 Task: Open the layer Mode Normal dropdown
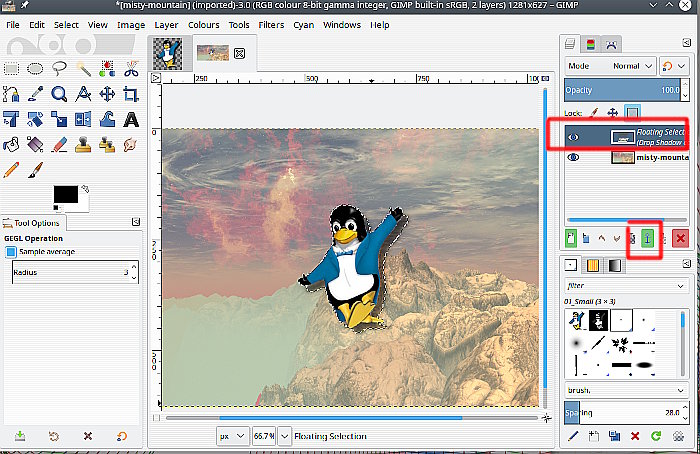pos(610,66)
